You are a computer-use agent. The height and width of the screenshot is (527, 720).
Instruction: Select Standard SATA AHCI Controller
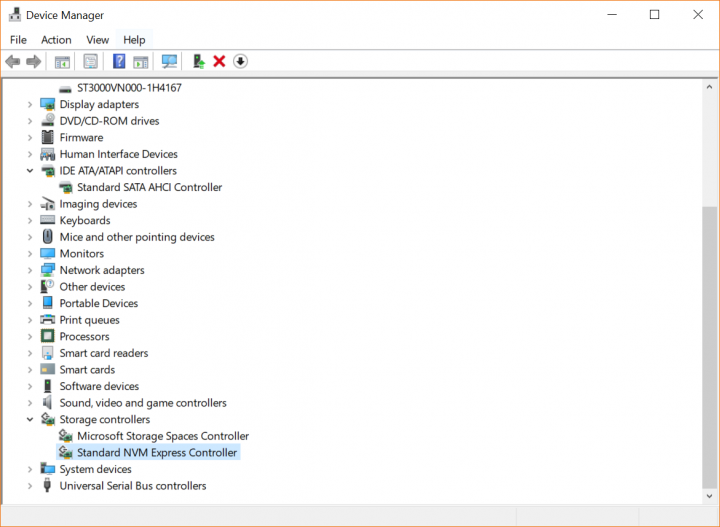[x=149, y=187]
